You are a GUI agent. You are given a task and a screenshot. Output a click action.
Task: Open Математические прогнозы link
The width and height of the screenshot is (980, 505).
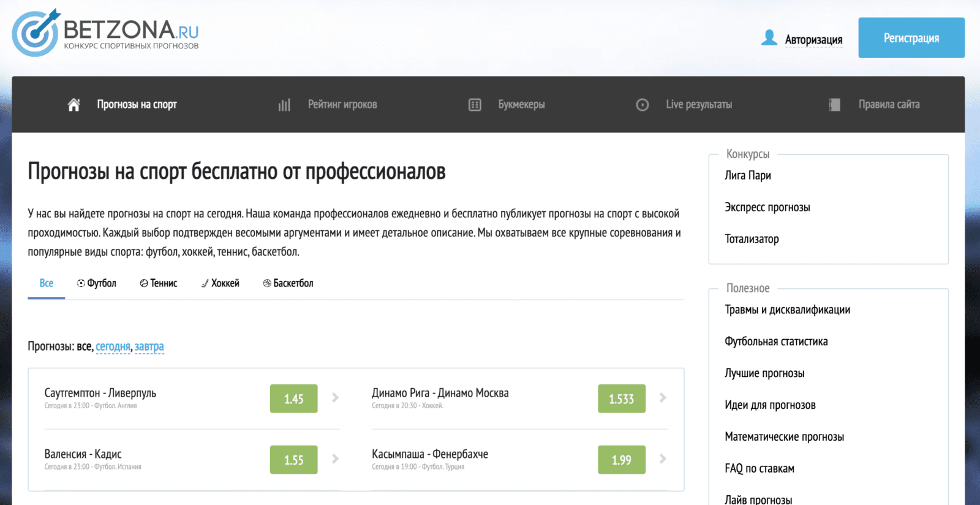point(784,437)
